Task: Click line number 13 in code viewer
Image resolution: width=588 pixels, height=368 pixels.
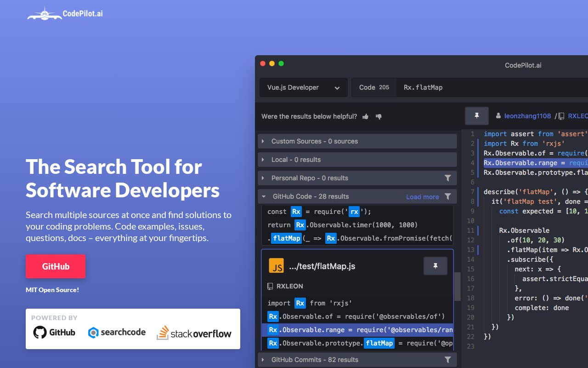Action: point(470,250)
